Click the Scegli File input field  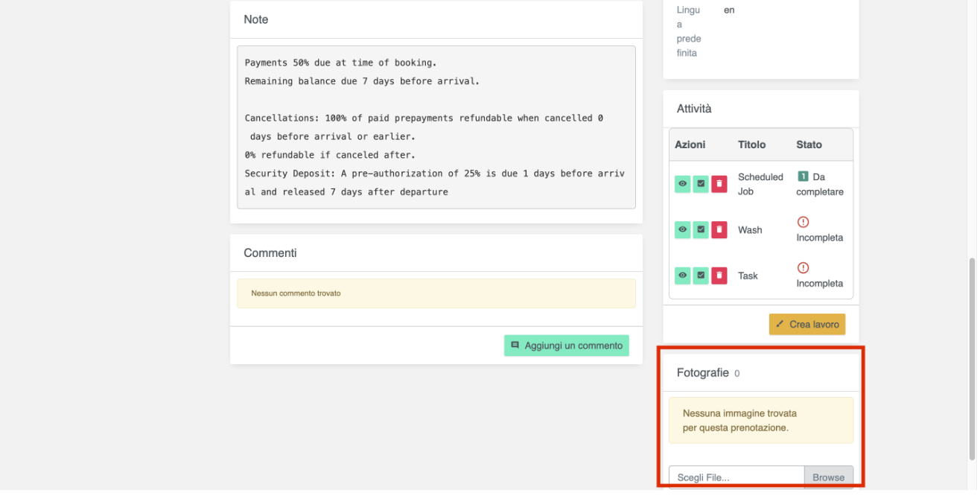click(x=736, y=477)
